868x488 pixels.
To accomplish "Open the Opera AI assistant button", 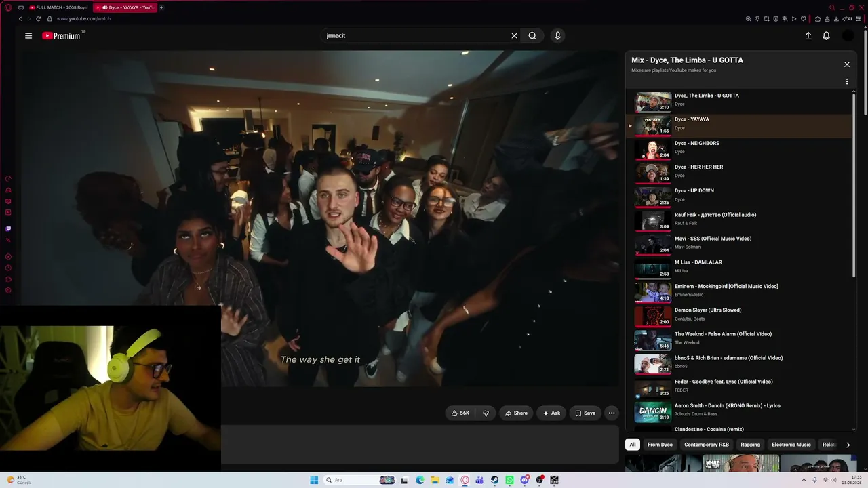I will pos(848,19).
